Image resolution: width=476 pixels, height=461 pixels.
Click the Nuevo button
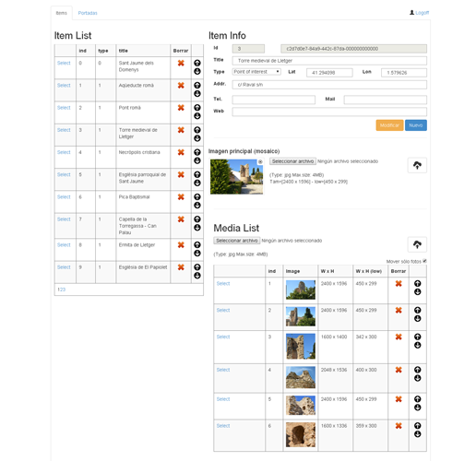pos(416,125)
